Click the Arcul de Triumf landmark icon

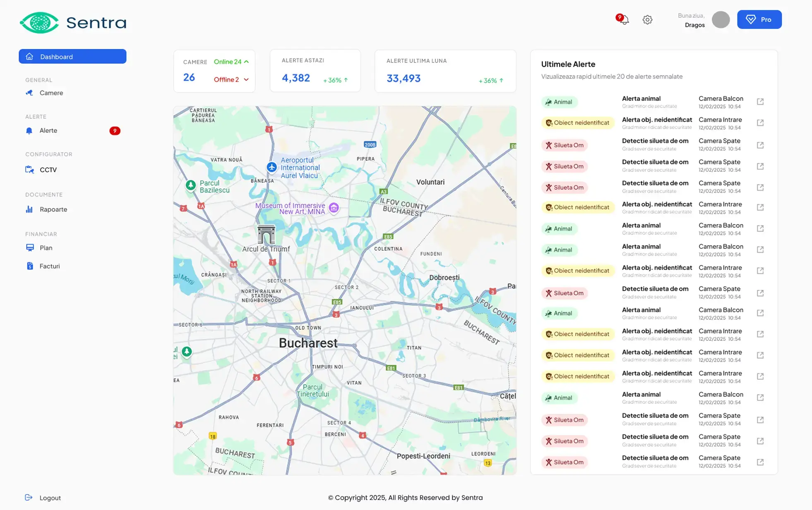(x=266, y=235)
